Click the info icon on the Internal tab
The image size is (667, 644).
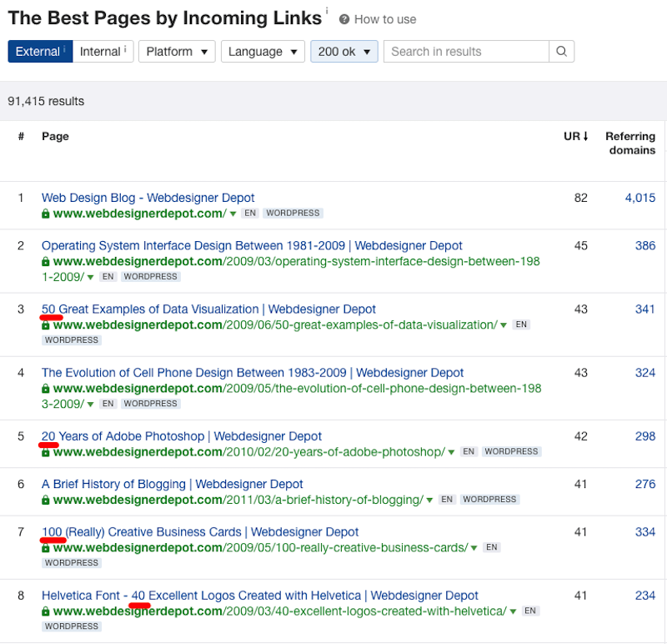pyautogui.click(x=125, y=48)
